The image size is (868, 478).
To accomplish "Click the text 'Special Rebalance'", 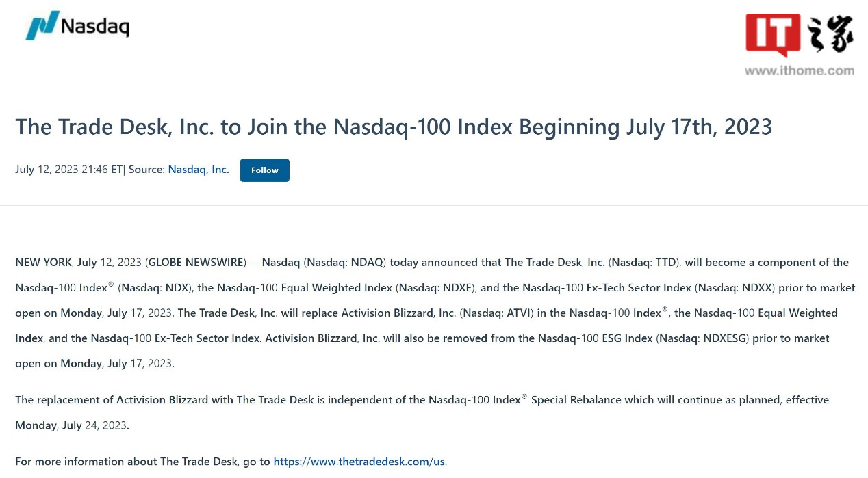I will (577, 400).
